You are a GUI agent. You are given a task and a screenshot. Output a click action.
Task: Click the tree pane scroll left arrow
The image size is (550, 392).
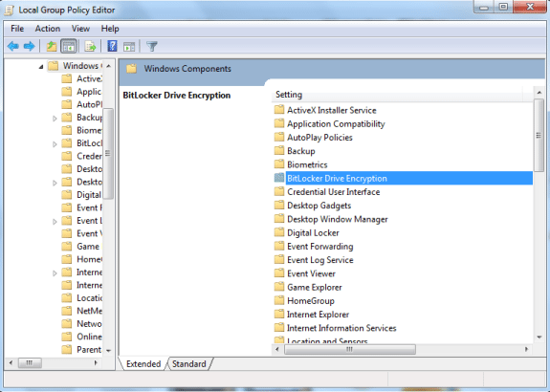pos(11,363)
